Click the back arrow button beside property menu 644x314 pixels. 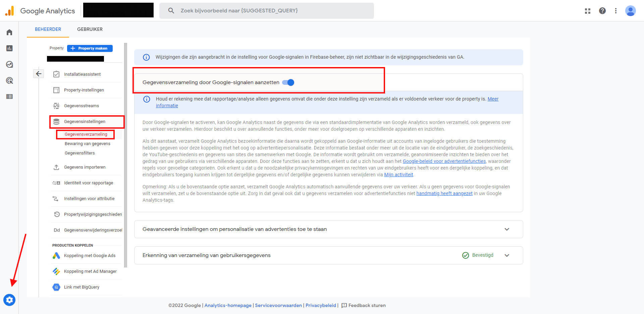pyautogui.click(x=39, y=74)
